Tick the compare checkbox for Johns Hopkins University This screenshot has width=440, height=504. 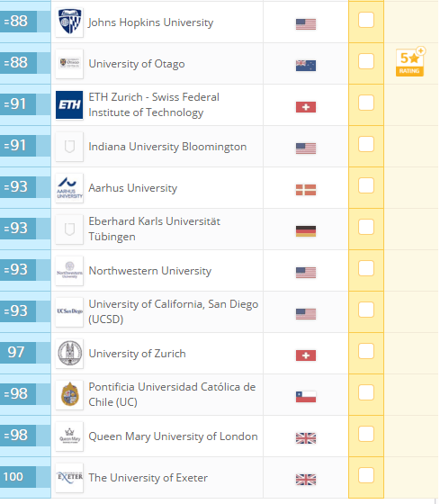(x=366, y=20)
